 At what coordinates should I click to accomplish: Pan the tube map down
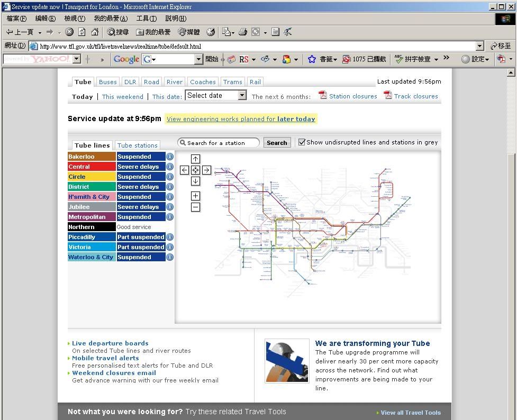[195, 181]
